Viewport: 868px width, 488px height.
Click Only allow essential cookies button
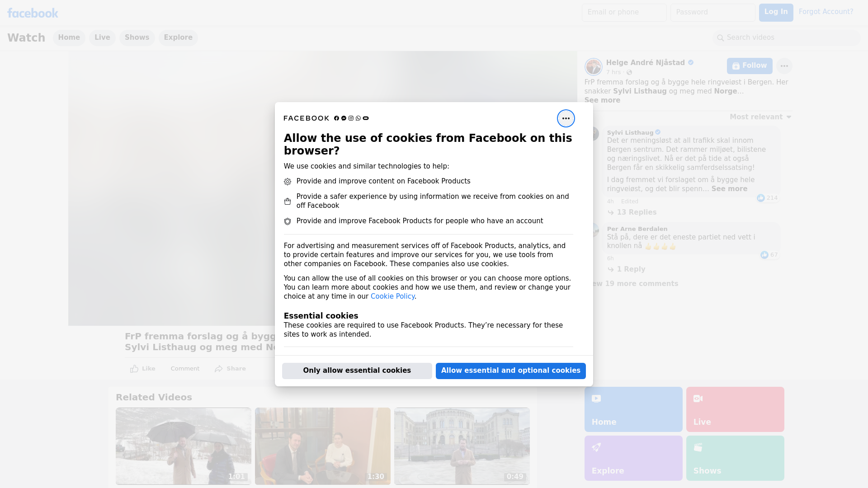[x=357, y=371]
